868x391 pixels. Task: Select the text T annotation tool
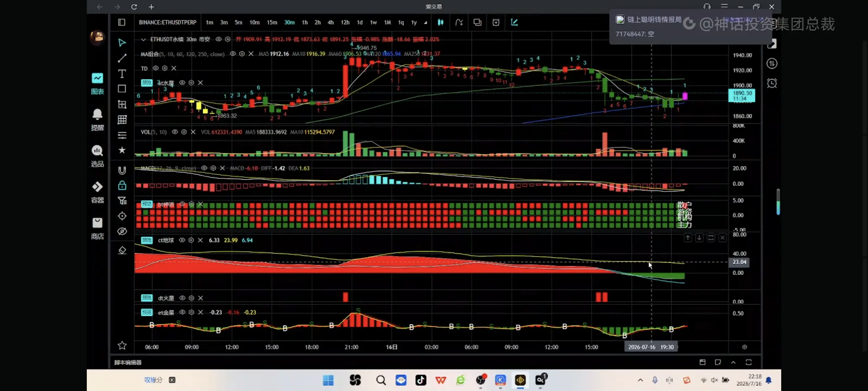tap(122, 74)
